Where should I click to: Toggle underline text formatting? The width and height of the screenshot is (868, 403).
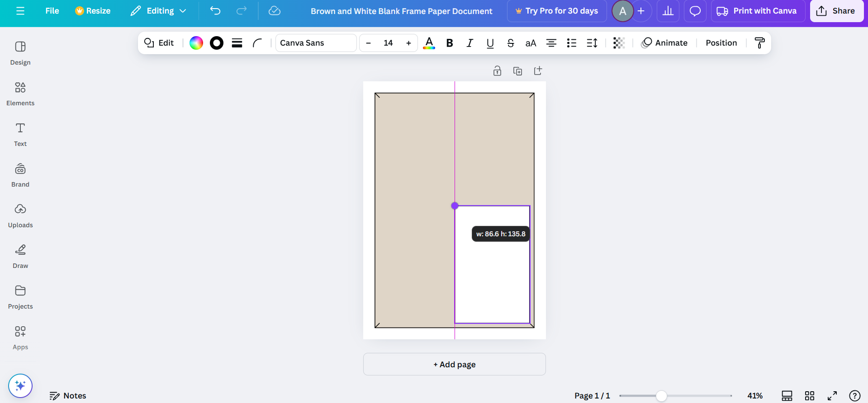[490, 43]
